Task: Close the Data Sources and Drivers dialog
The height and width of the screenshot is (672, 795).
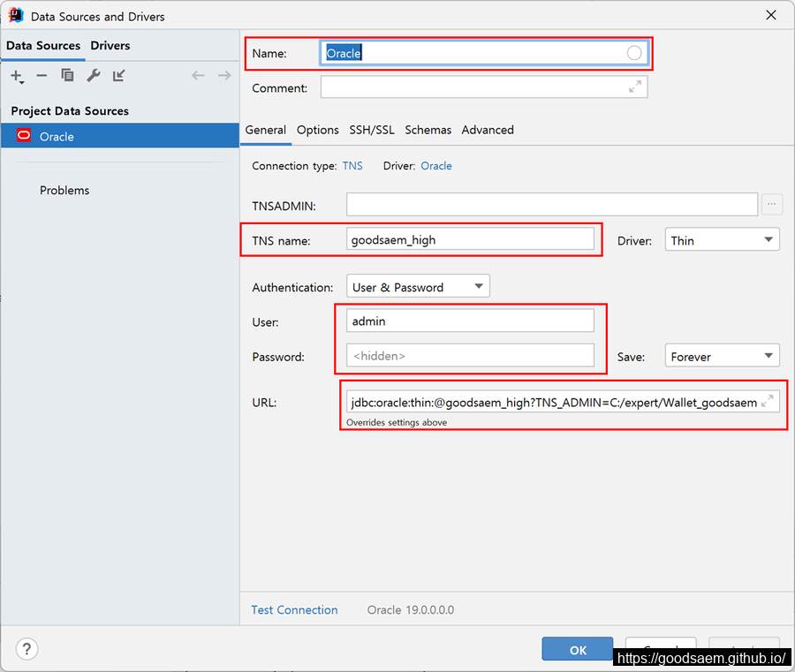Action: pyautogui.click(x=770, y=15)
